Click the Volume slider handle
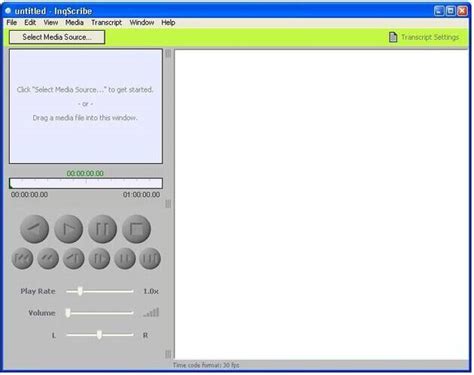 coord(68,313)
